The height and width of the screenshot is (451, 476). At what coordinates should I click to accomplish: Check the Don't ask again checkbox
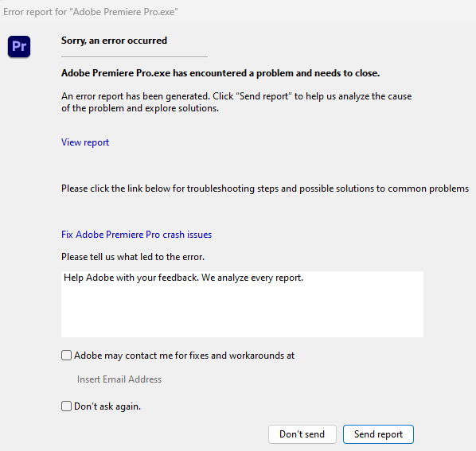(67, 406)
